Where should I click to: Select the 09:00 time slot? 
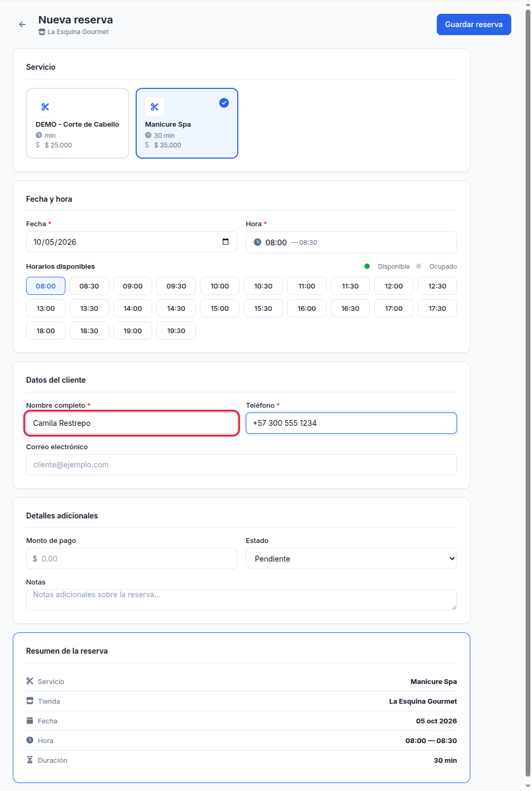tap(132, 286)
